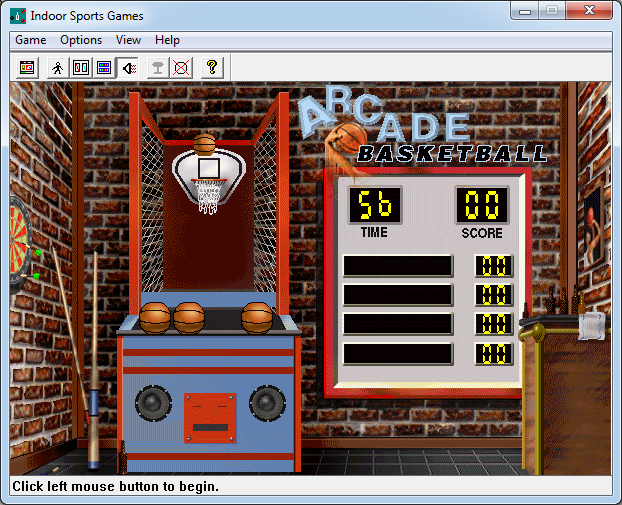
Task: Click the basketball hoop backboard
Action: tap(209, 176)
